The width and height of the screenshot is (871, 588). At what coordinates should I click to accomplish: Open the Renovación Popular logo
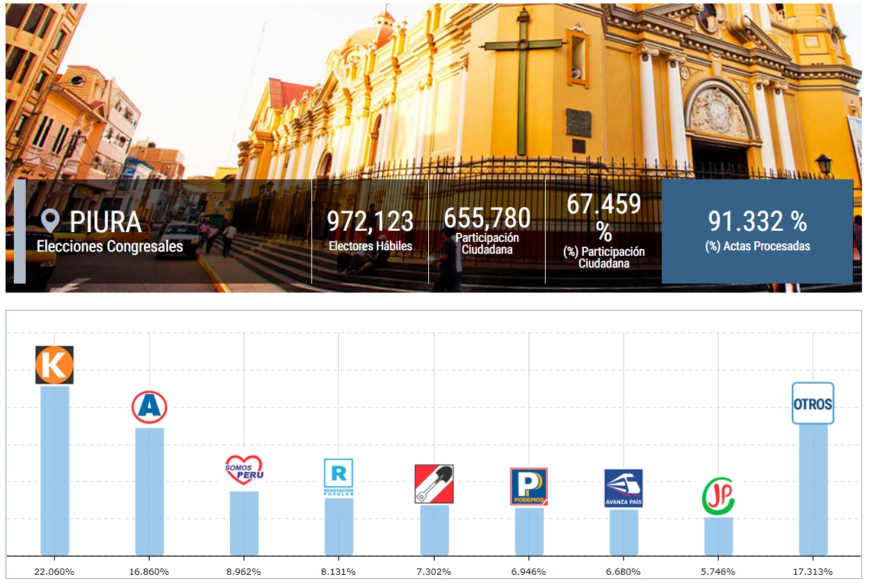click(x=339, y=477)
